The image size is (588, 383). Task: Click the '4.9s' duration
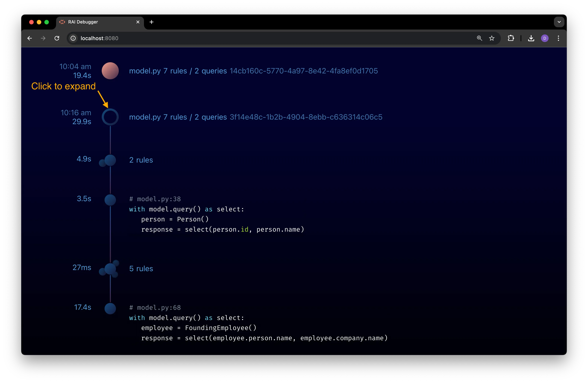click(84, 159)
